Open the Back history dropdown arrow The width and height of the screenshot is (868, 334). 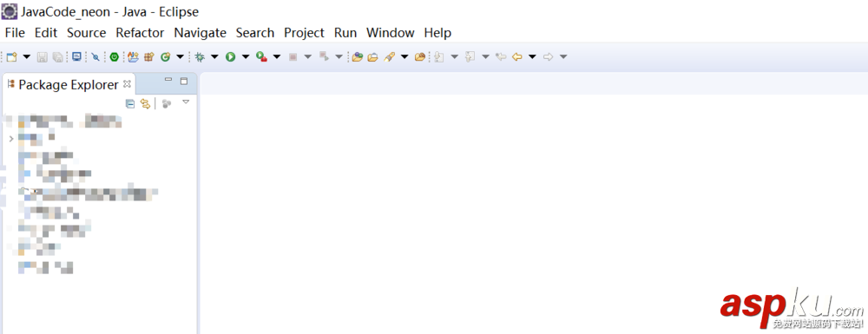(x=532, y=56)
